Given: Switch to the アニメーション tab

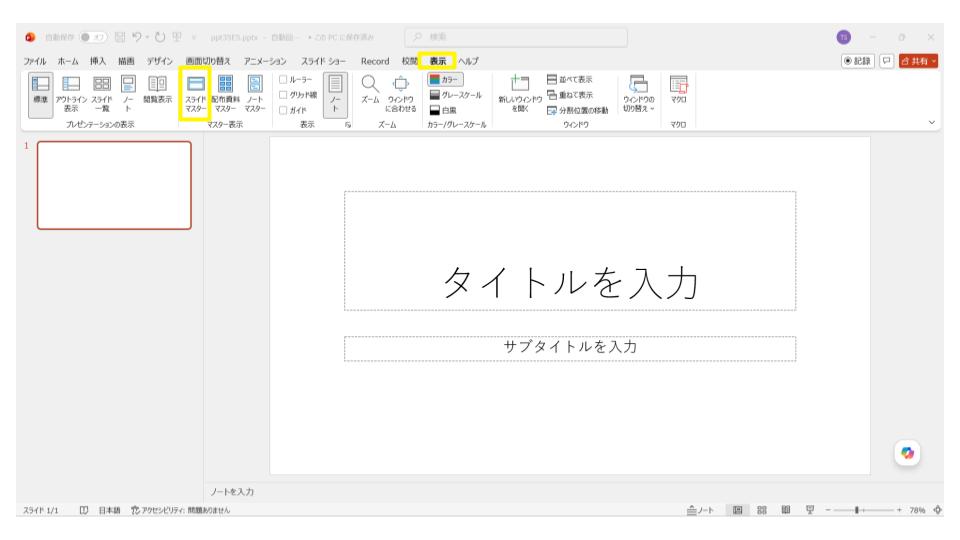Looking at the screenshot, I should (265, 61).
